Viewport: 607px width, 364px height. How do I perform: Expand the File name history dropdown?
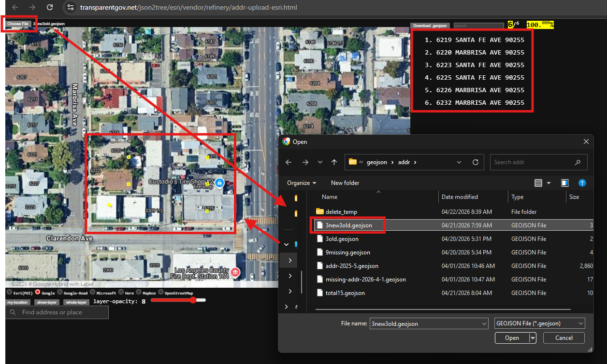[x=484, y=323]
